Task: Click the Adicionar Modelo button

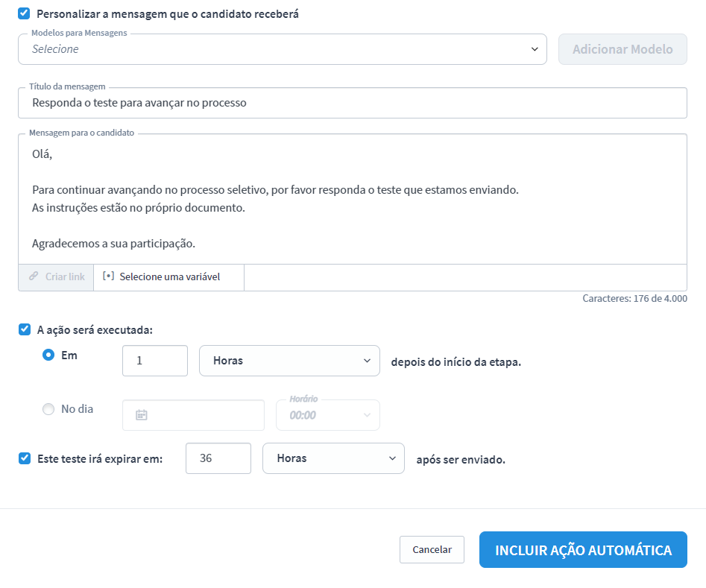Action: pos(623,49)
